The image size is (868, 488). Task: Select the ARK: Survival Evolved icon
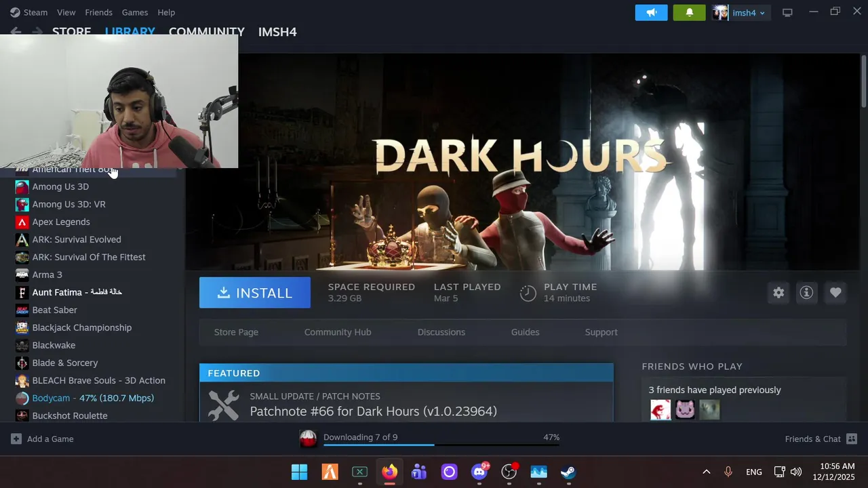[22, 239]
